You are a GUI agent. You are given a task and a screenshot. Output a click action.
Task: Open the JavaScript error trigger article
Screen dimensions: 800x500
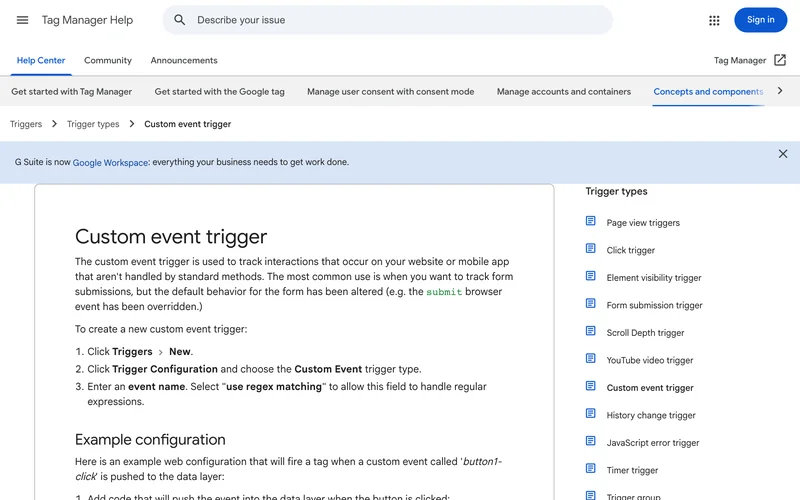[653, 443]
